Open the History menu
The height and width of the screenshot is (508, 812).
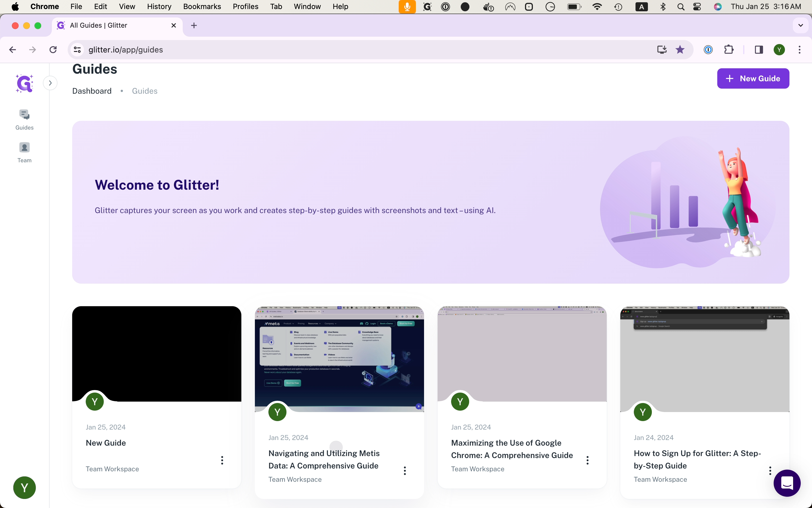159,7
